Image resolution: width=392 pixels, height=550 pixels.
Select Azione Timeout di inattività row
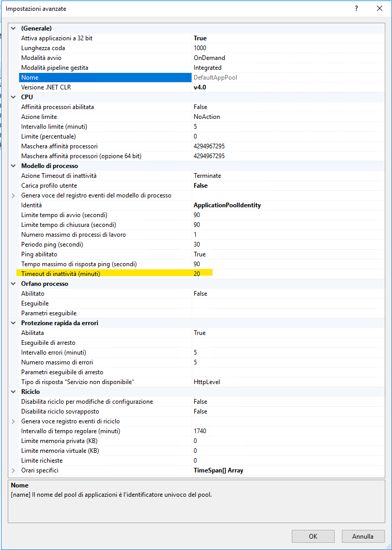(201, 176)
